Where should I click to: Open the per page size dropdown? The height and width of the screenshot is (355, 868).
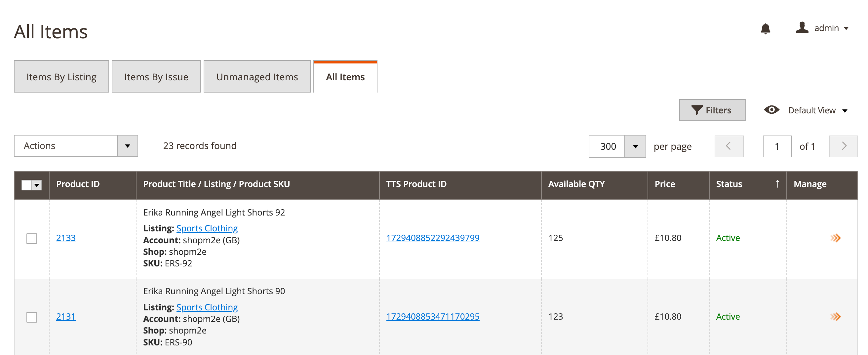click(635, 146)
